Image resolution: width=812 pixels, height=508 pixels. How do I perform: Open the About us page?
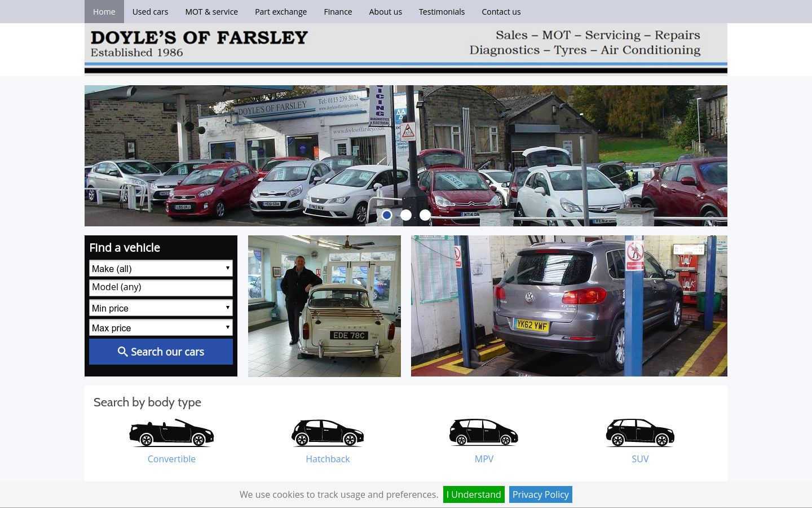[x=386, y=11]
